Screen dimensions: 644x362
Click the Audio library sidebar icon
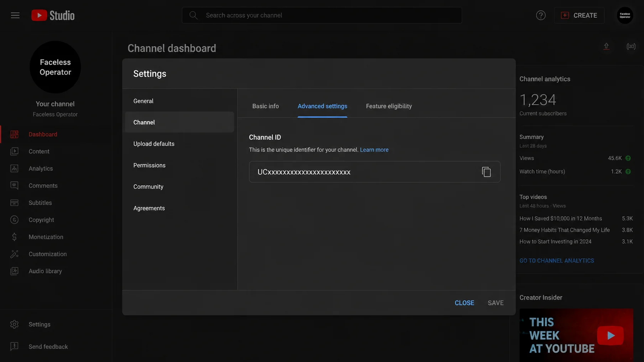click(x=14, y=271)
